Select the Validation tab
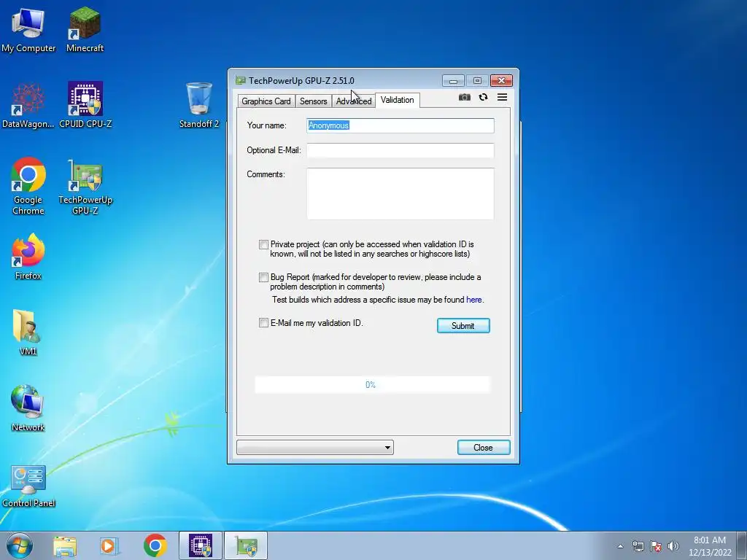Screen dimensions: 747x560 398,100
